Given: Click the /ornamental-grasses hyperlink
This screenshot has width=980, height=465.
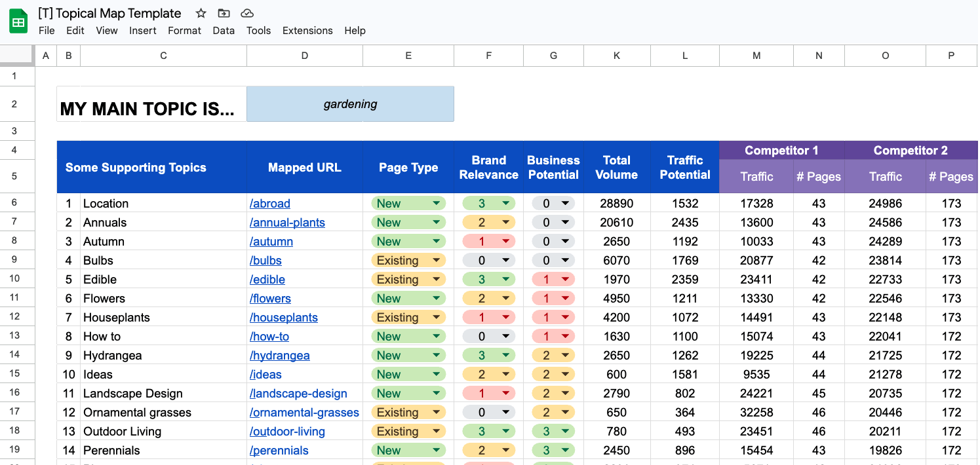Looking at the screenshot, I should (304, 412).
